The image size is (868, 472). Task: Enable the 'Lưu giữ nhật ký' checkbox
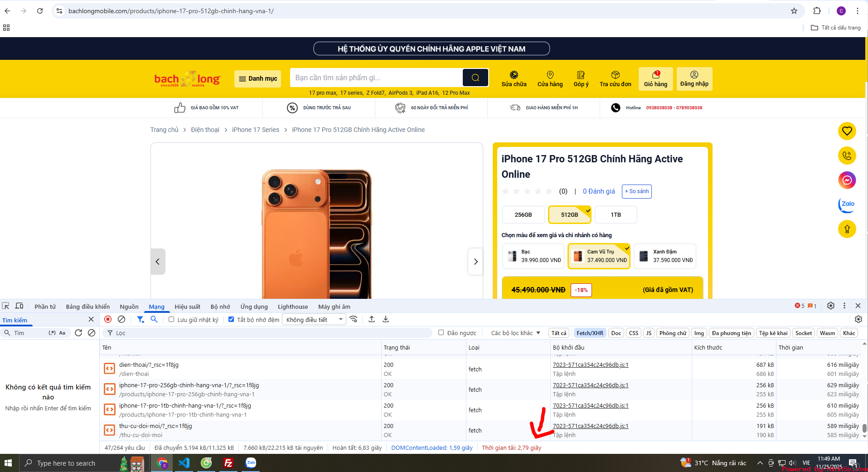pos(171,320)
